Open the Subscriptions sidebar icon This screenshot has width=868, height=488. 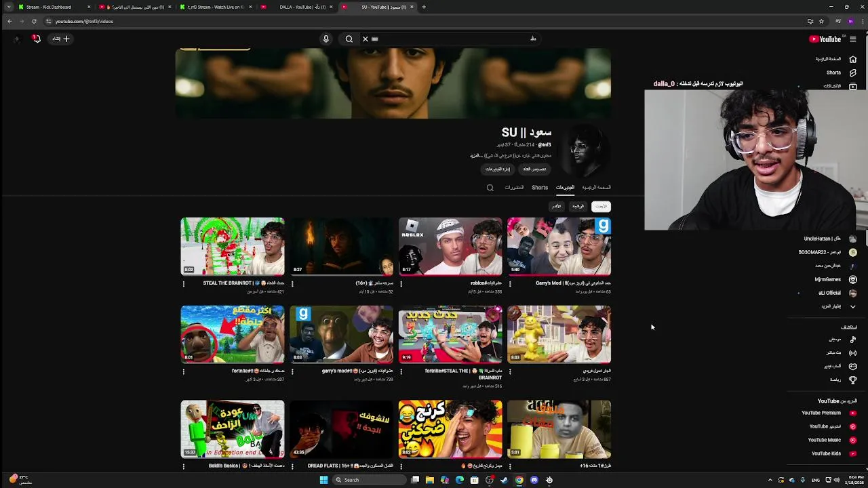pos(852,86)
